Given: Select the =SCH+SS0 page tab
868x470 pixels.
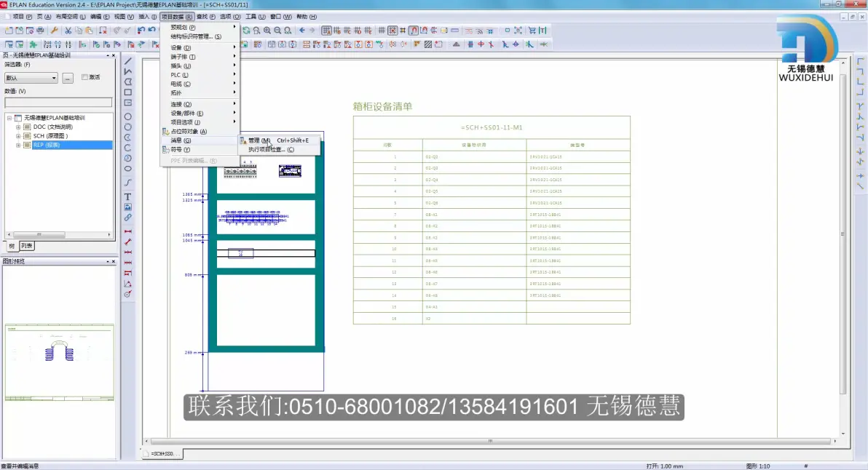Looking at the screenshot, I should tap(162, 453).
